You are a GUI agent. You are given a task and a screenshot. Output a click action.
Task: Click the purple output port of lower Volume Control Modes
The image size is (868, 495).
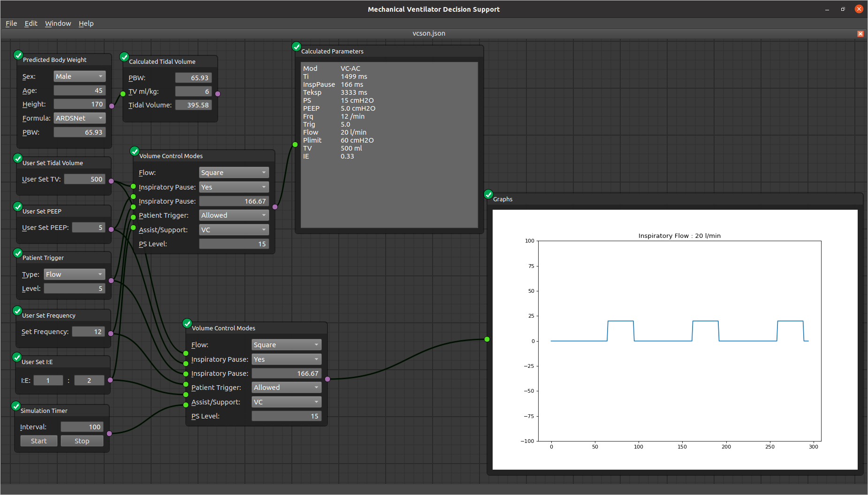pyautogui.click(x=327, y=379)
